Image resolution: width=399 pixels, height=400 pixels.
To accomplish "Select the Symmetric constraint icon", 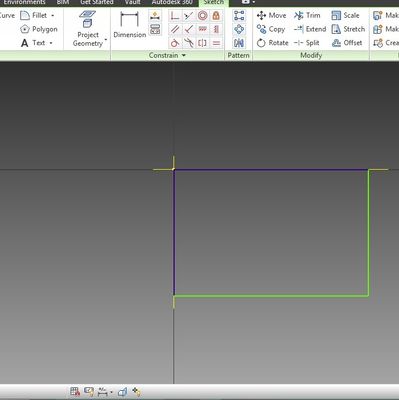I will coord(202,43).
